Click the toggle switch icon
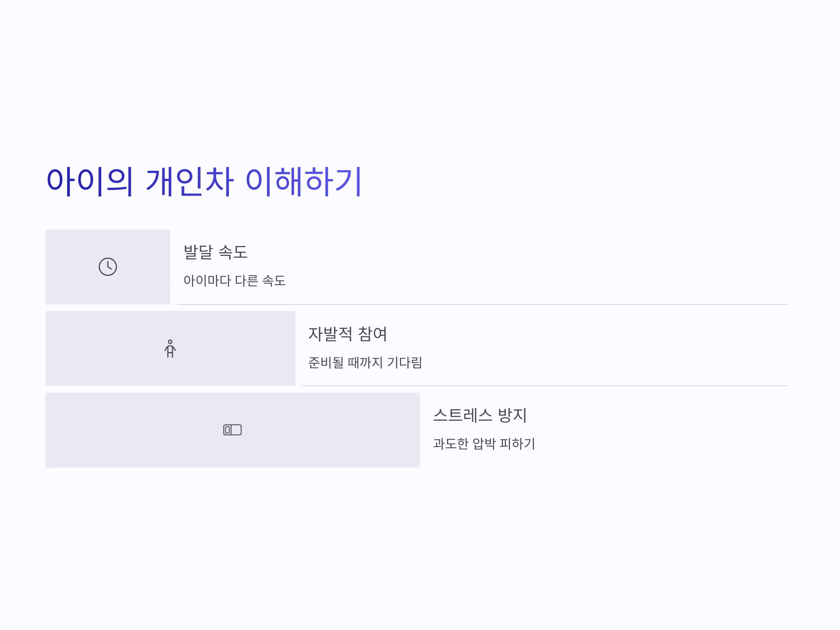Image resolution: width=840 pixels, height=630 pixels. (232, 430)
